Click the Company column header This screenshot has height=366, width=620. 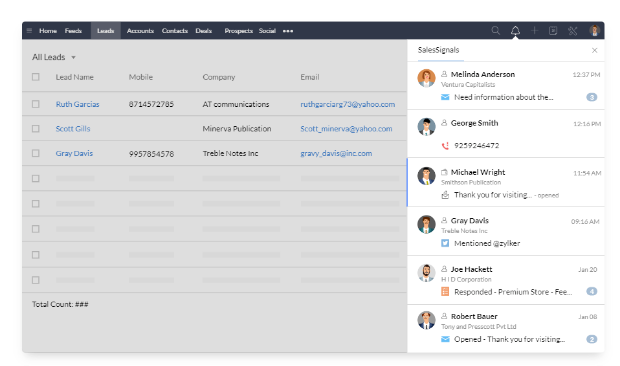[x=219, y=77]
